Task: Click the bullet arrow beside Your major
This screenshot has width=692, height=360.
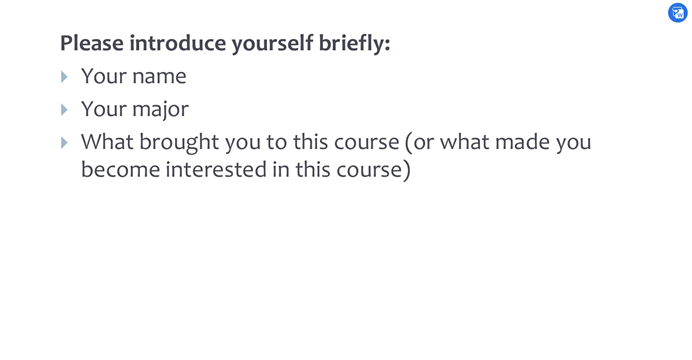Action: pyautogui.click(x=64, y=109)
